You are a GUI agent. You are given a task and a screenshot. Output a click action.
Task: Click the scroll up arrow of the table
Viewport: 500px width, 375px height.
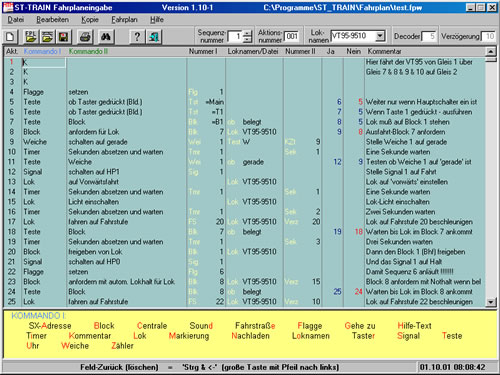tap(490, 52)
